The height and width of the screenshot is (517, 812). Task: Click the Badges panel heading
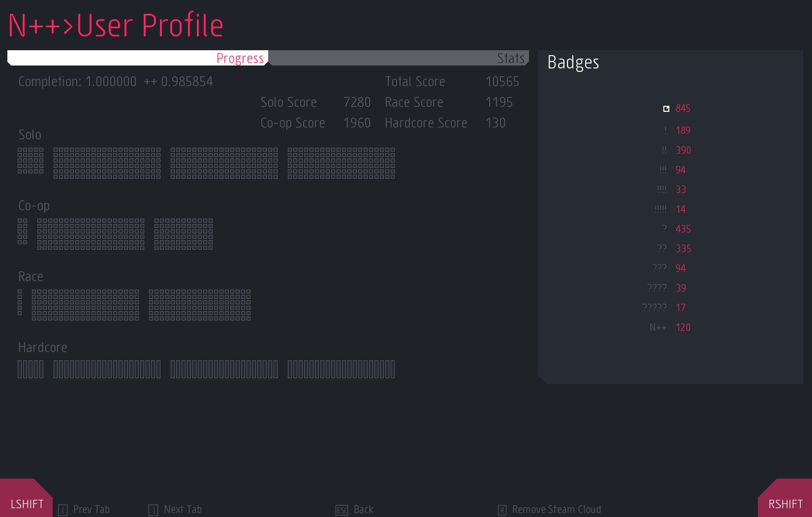573,63
